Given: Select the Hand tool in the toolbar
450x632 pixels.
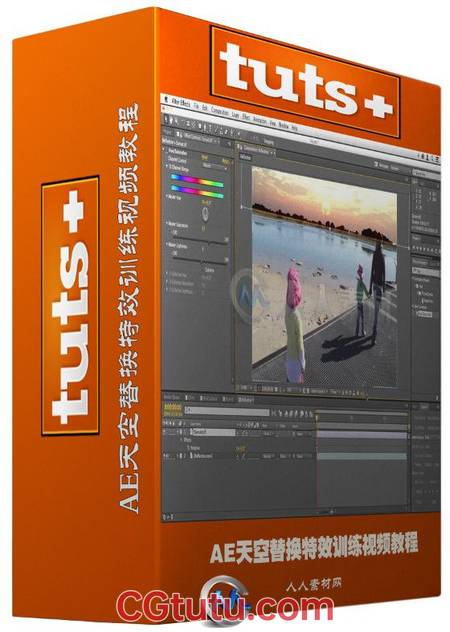Looking at the screenshot, I should (x=171, y=121).
